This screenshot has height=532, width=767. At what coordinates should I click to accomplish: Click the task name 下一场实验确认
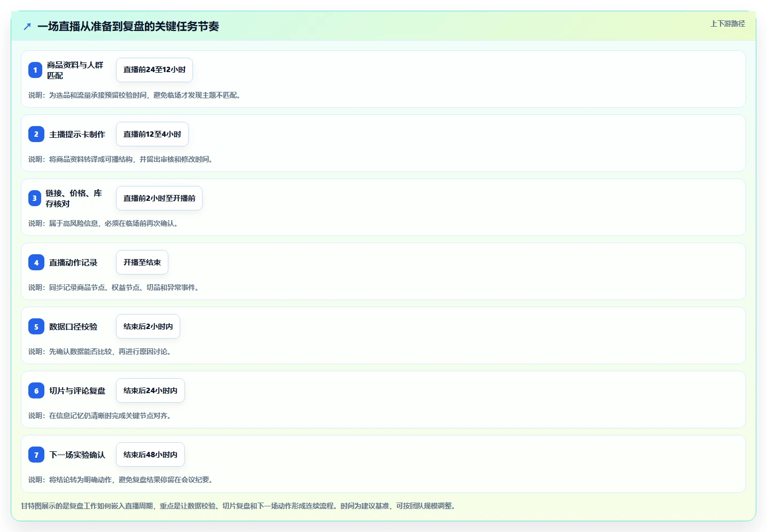[78, 455]
